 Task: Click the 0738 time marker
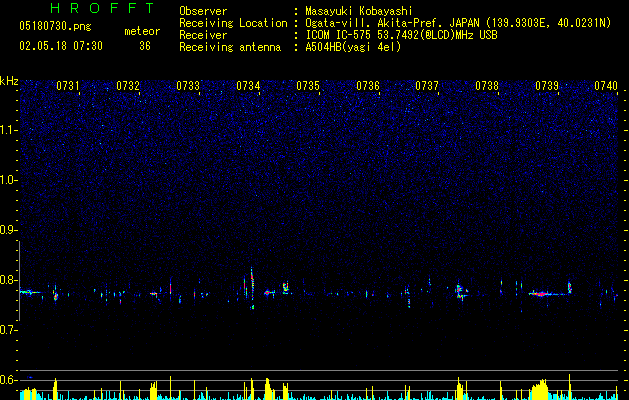[487, 86]
